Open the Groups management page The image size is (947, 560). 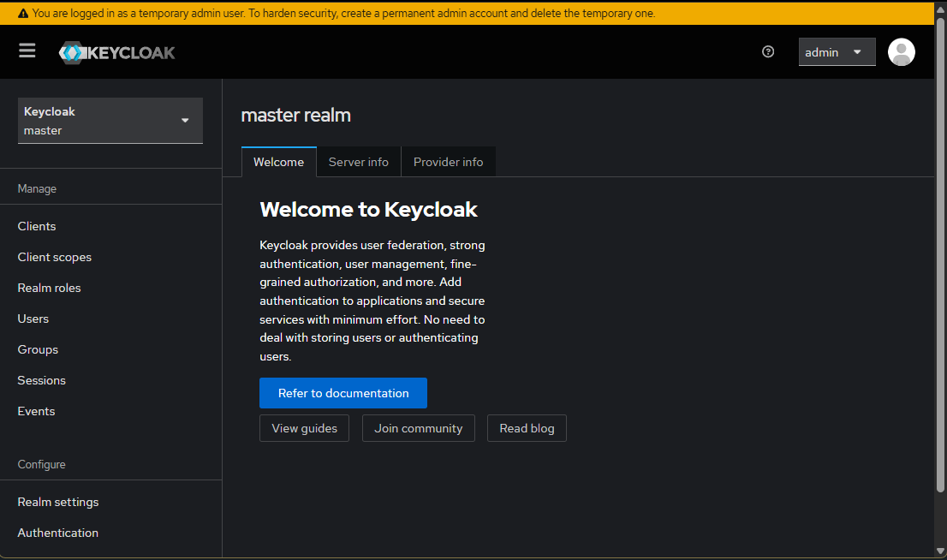coord(38,349)
